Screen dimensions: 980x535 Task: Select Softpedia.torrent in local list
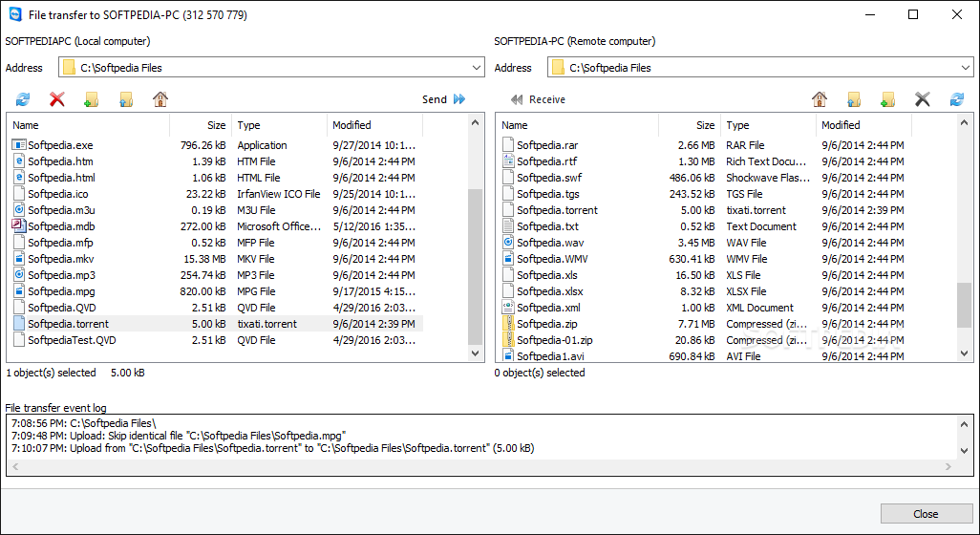(x=216, y=324)
